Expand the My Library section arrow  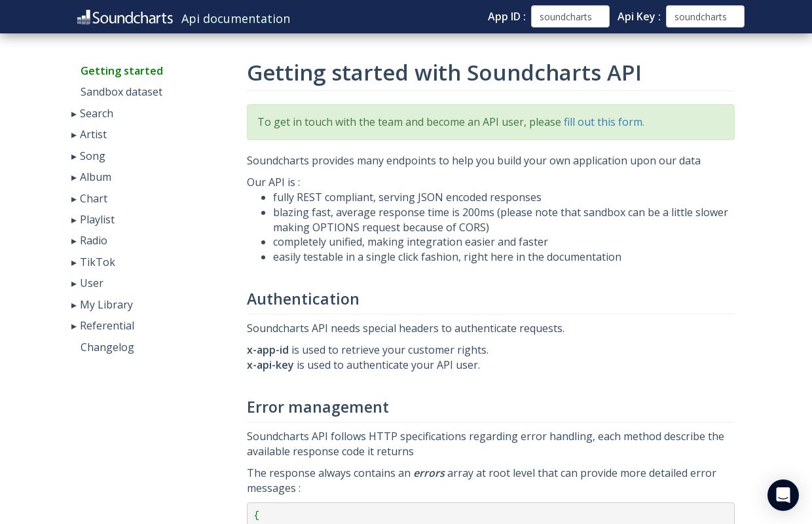tap(74, 305)
